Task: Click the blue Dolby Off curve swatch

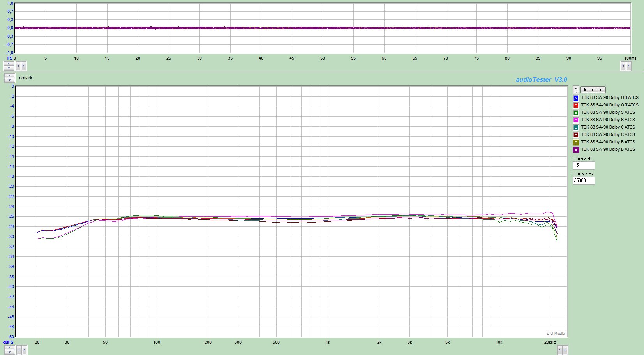Action: [576, 98]
